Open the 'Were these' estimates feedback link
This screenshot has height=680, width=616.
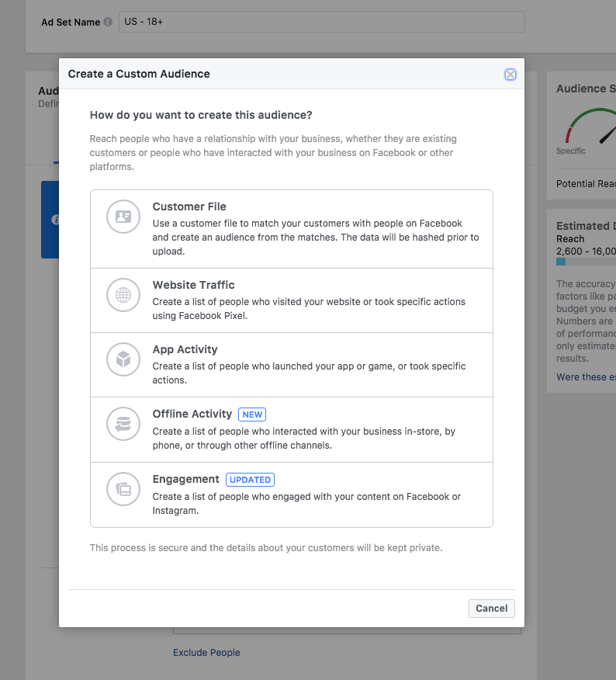(x=586, y=377)
